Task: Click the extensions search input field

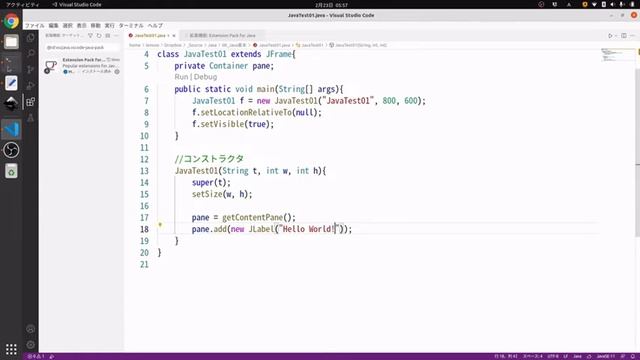Action: pyautogui.click(x=82, y=47)
